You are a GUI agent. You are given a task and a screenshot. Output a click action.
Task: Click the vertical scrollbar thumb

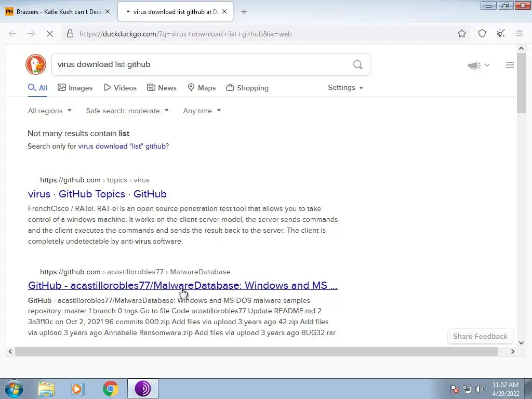tap(521, 83)
